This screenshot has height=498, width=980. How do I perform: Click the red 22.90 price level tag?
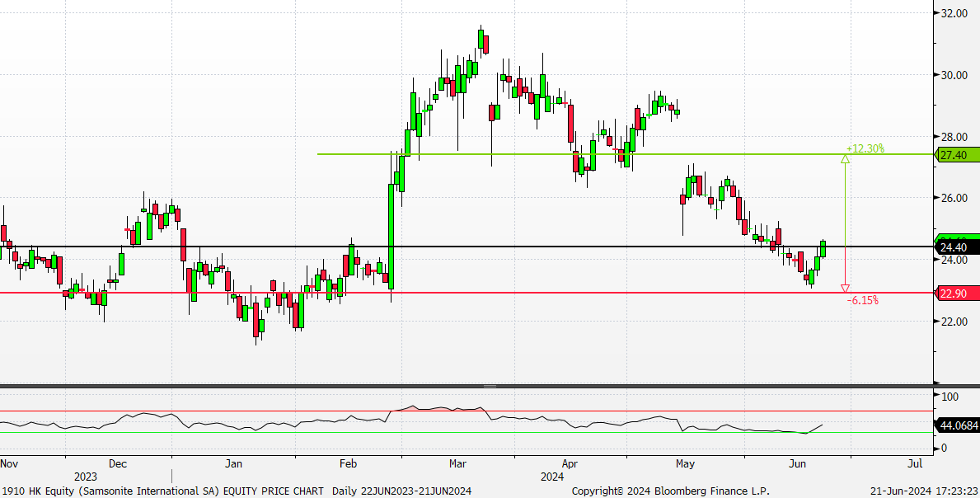957,293
